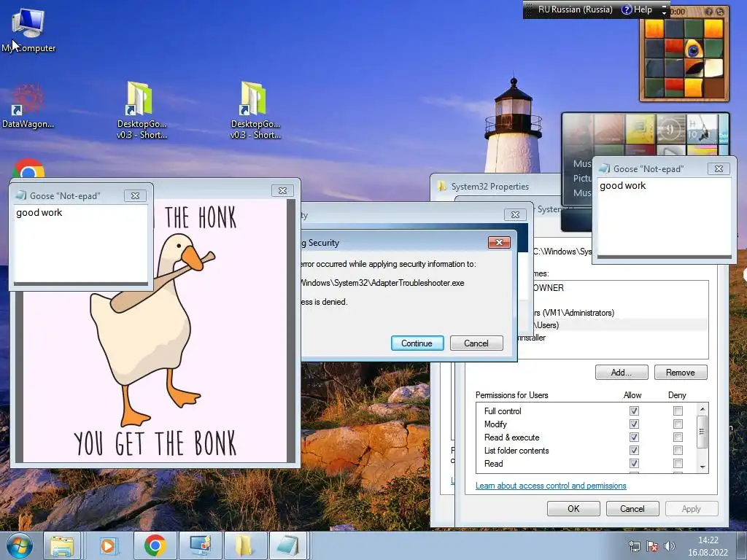
Task: Launch Windows Media Player from the taskbar
Action: [x=108, y=545]
